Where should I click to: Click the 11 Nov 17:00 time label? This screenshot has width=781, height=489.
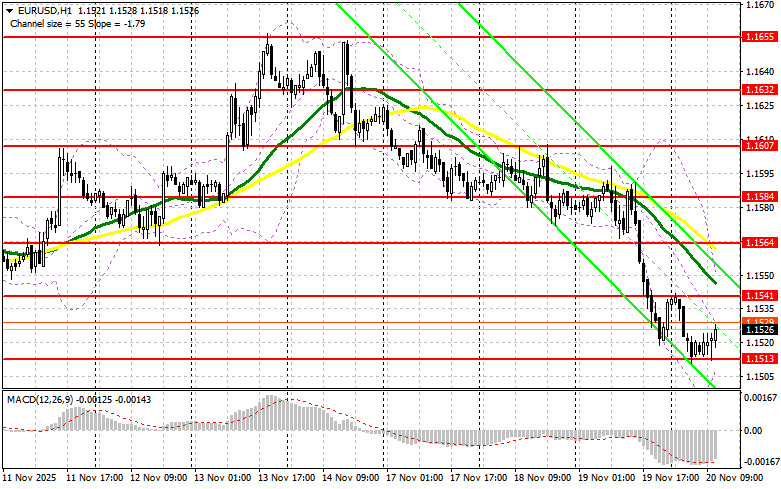coord(95,478)
